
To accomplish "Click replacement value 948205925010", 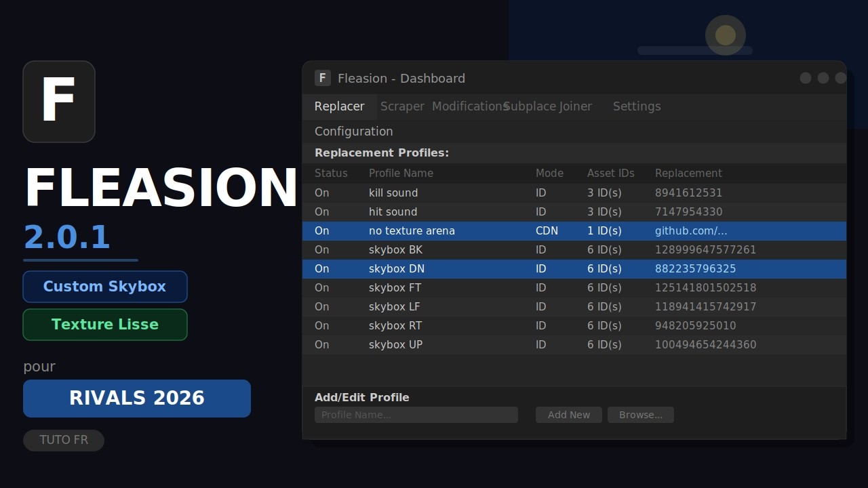I will (x=695, y=326).
